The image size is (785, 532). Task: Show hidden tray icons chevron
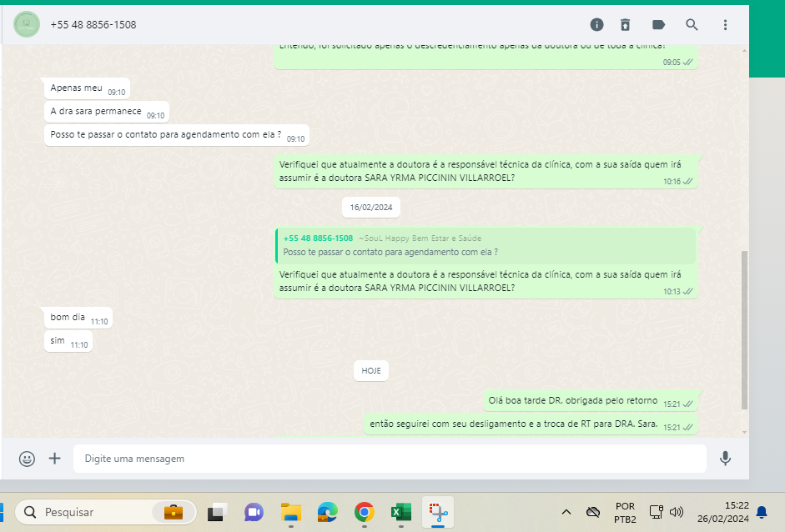(x=566, y=512)
